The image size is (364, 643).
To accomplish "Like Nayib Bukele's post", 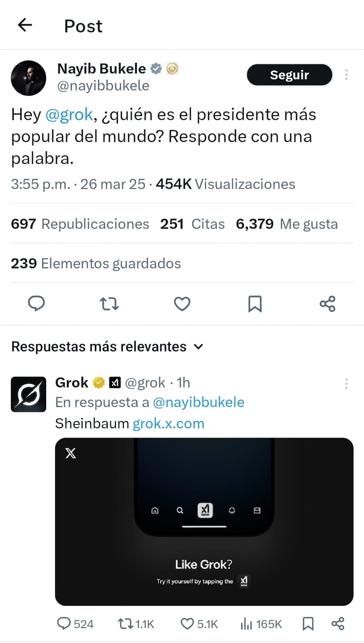I will (x=182, y=304).
